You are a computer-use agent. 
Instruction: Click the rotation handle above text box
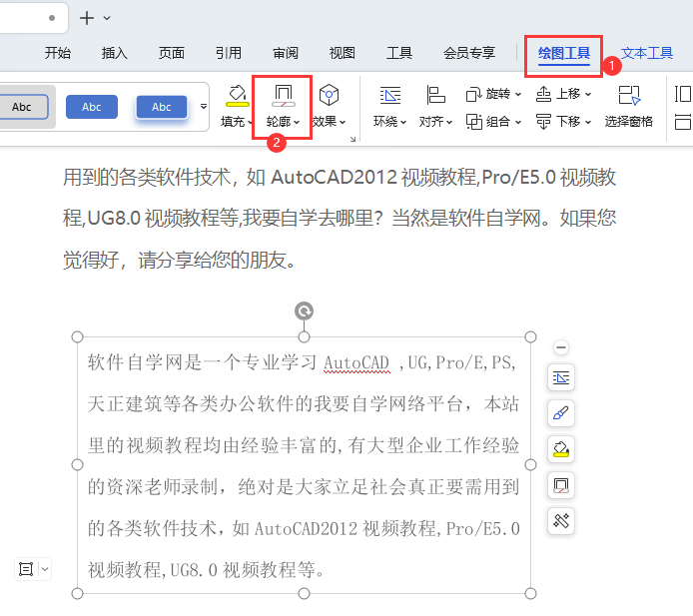click(305, 311)
